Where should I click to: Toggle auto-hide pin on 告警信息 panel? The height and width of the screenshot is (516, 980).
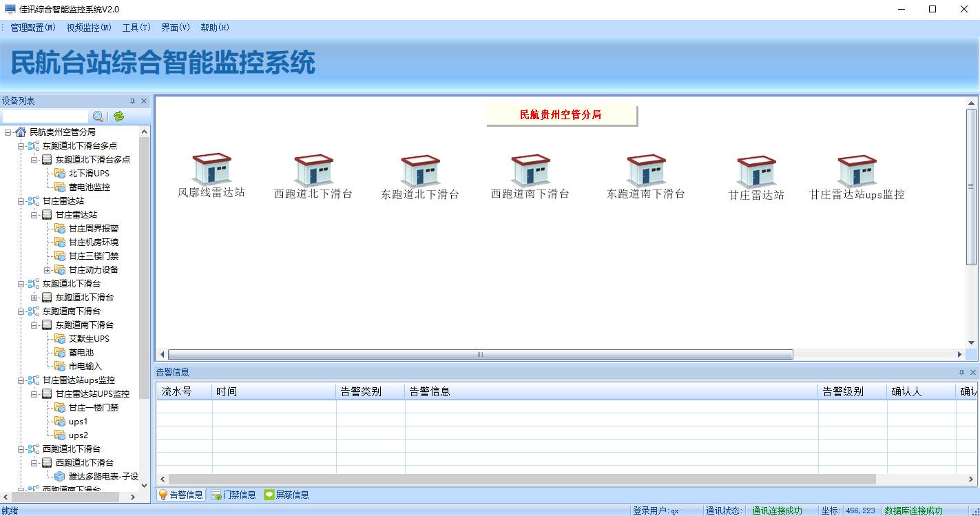tap(962, 373)
